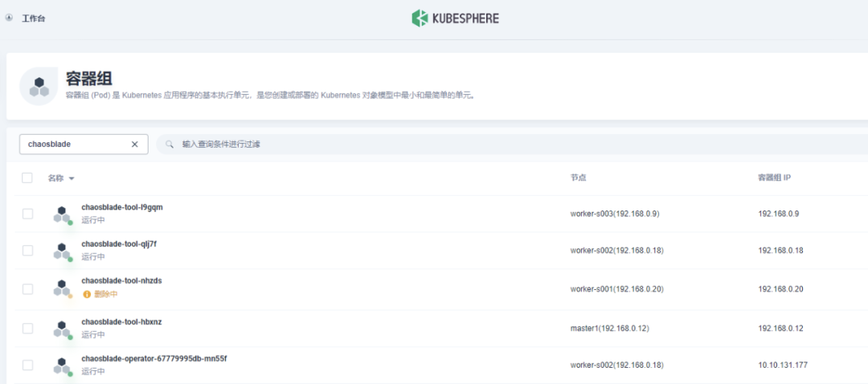
Task: Open node worker-s002 in chaosblade-tool-qlj7f row
Action: click(x=616, y=251)
